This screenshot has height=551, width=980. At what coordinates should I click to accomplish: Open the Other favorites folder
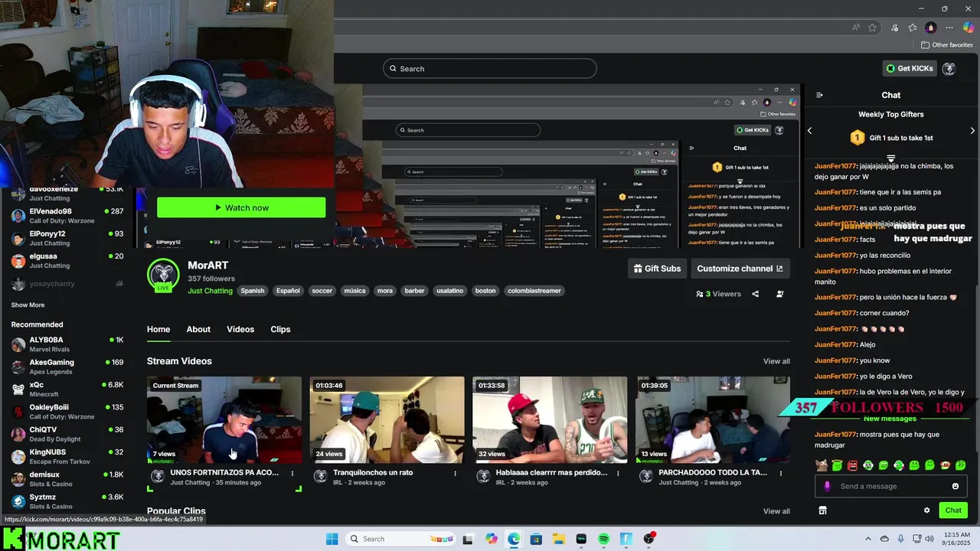point(946,45)
